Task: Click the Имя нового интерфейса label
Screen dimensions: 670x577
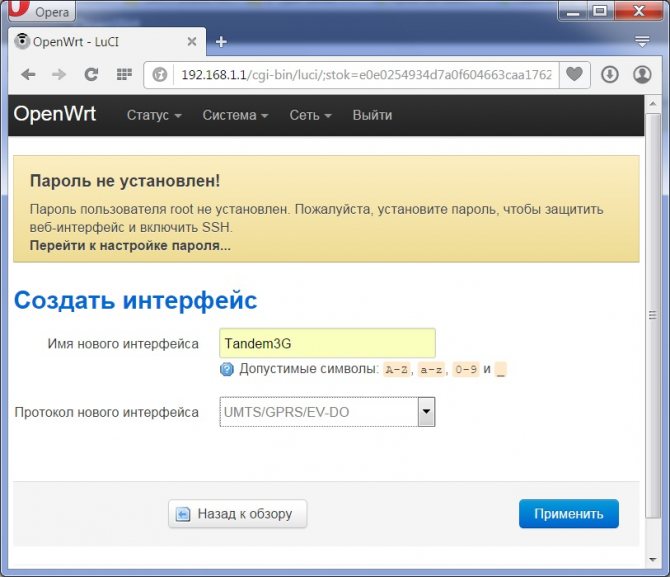Action: pos(123,344)
